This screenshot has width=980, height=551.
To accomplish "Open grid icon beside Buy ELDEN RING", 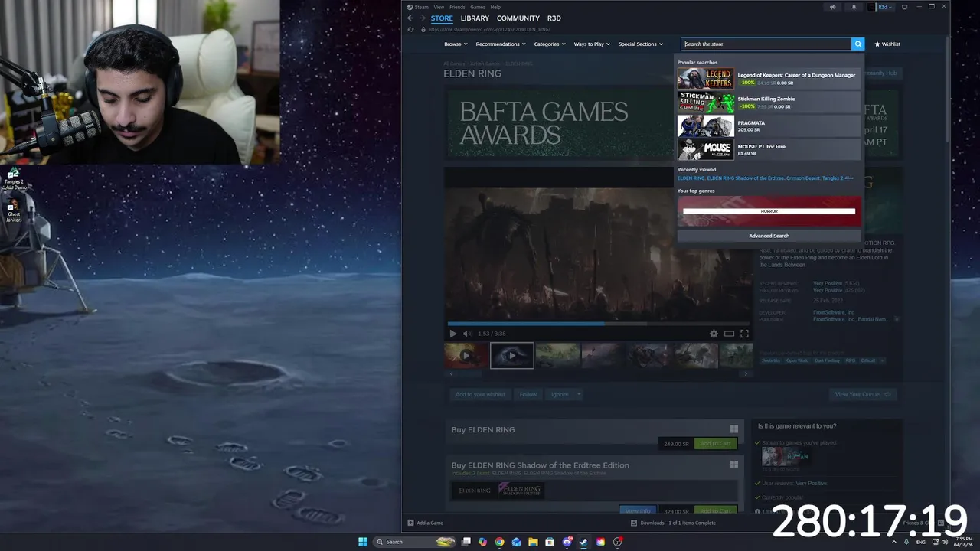I will click(734, 429).
